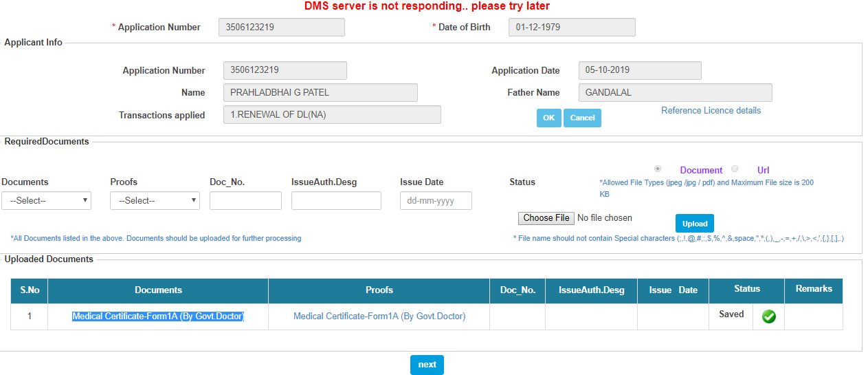This screenshot has width=868, height=375.
Task: Click the Doc_No. table column header
Action: [x=518, y=290]
